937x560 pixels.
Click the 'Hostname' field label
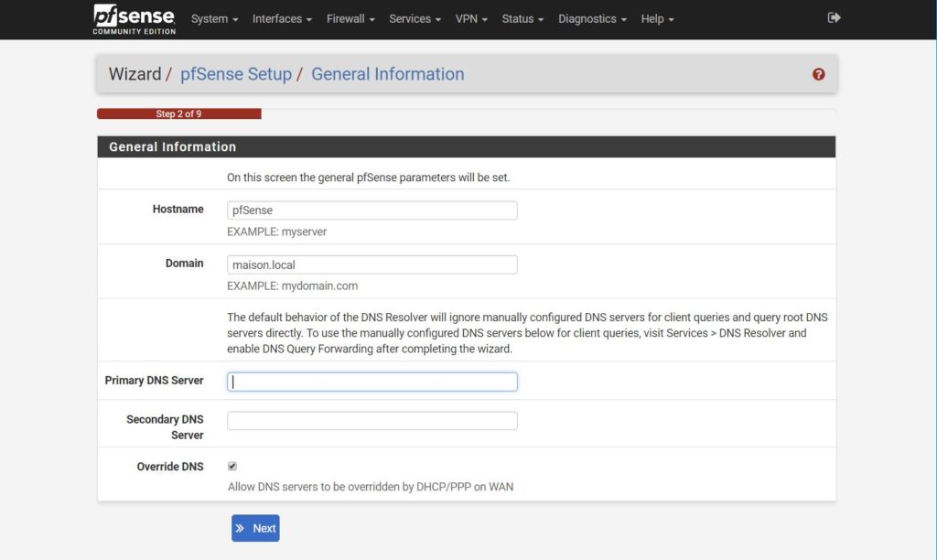[178, 210]
